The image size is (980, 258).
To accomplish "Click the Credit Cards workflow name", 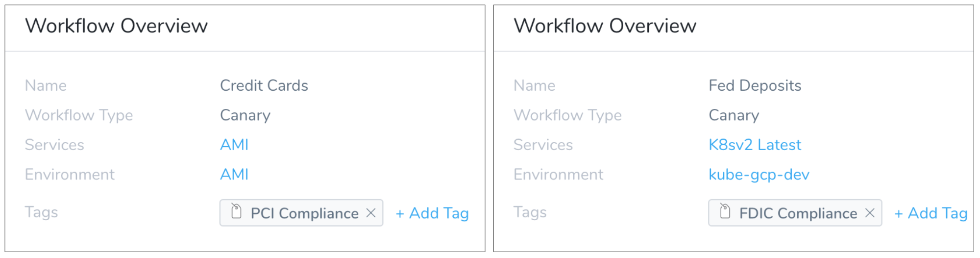I will coord(264,85).
